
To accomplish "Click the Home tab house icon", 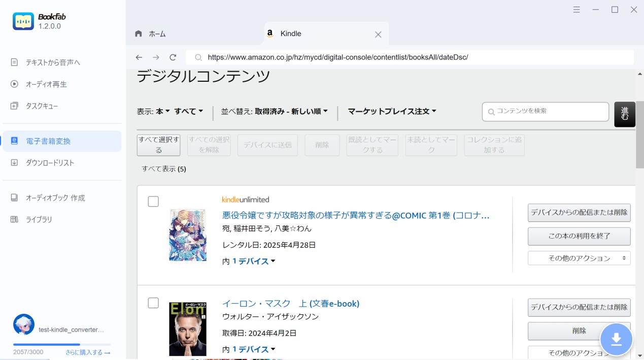I will tap(139, 34).
